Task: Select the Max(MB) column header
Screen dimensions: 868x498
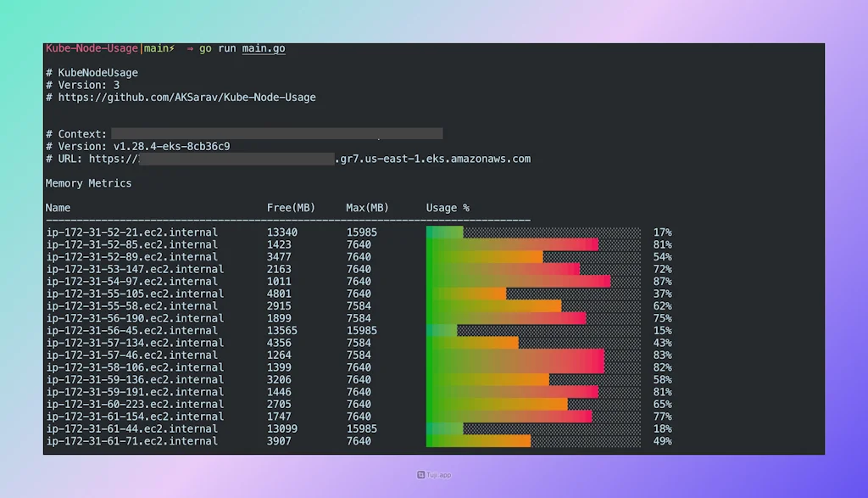Action: (x=367, y=207)
